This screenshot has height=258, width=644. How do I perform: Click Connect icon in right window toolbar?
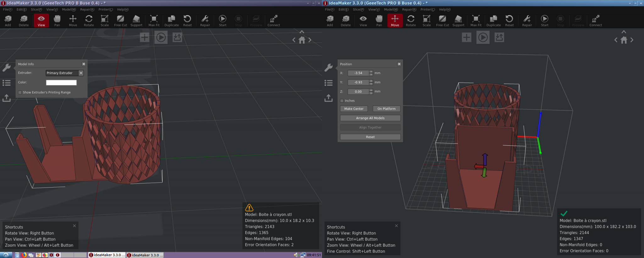[x=596, y=21]
